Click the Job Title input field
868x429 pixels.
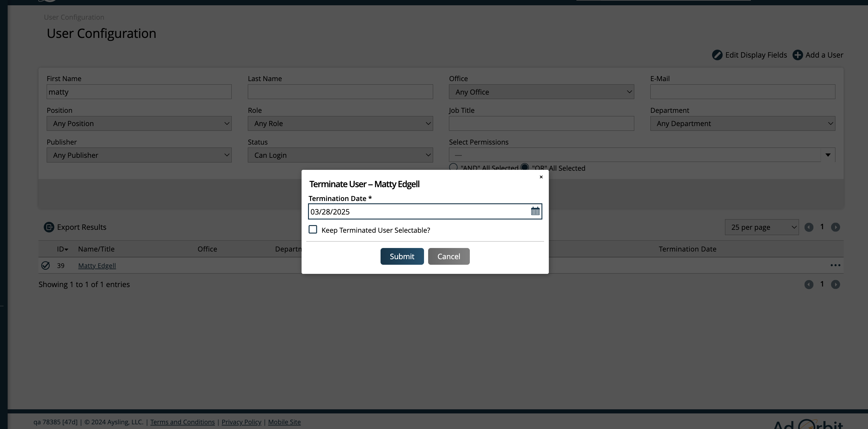pyautogui.click(x=541, y=123)
